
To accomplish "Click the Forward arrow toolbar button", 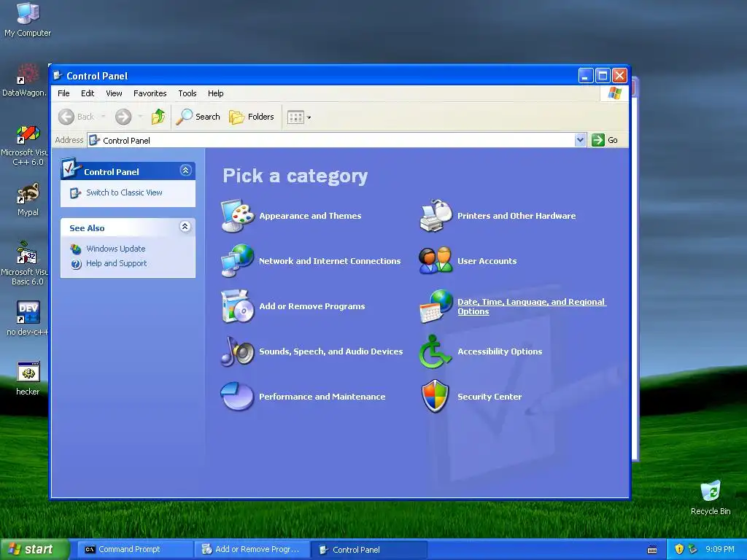I will pyautogui.click(x=123, y=117).
